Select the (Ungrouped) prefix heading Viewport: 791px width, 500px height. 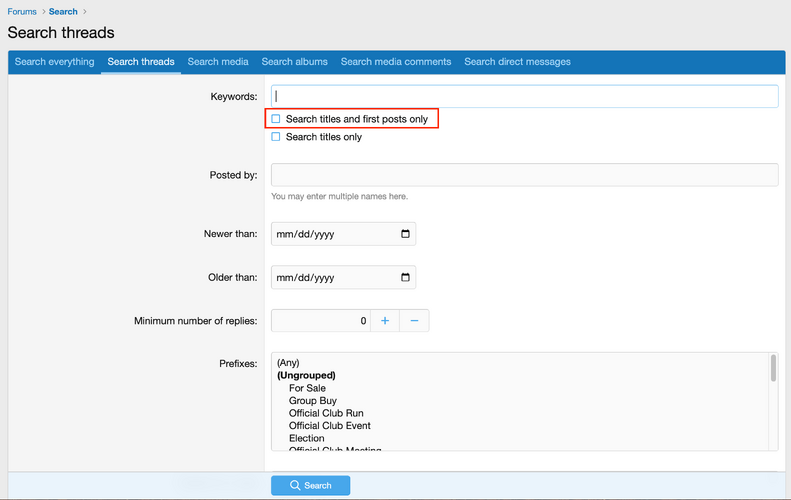click(x=306, y=375)
